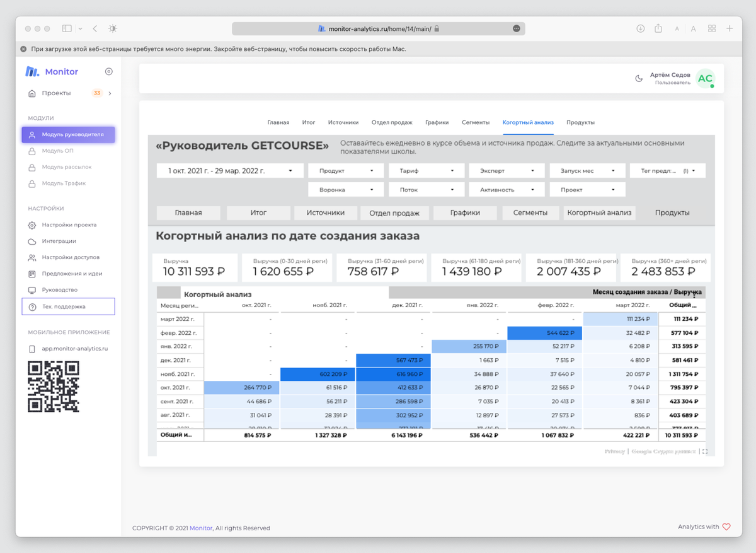Switch to top Источники tab
This screenshot has width=756, height=553.
coord(343,122)
